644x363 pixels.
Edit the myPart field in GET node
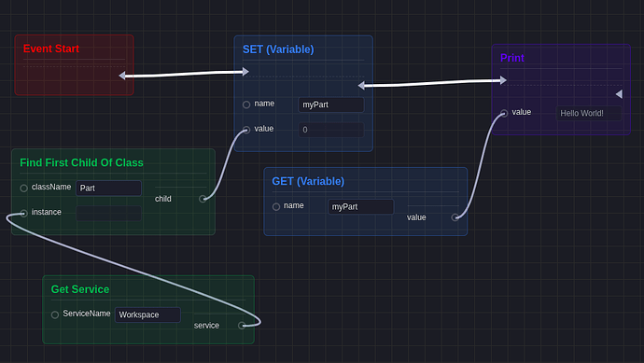point(360,206)
